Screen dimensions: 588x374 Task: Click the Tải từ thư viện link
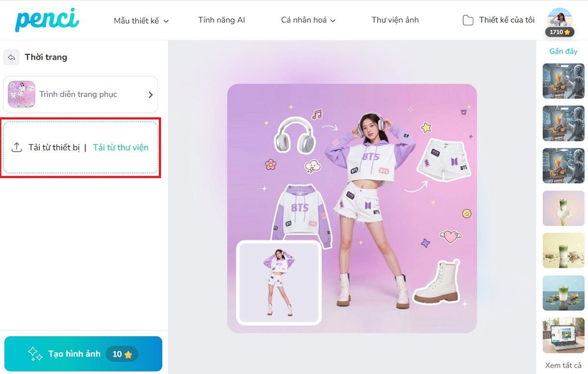pyautogui.click(x=121, y=147)
